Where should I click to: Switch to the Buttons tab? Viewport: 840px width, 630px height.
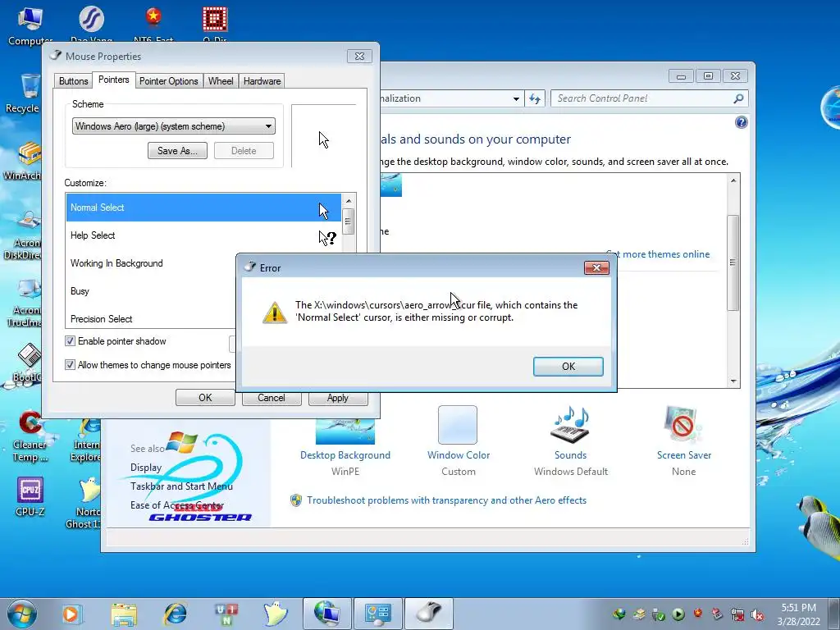73,81
